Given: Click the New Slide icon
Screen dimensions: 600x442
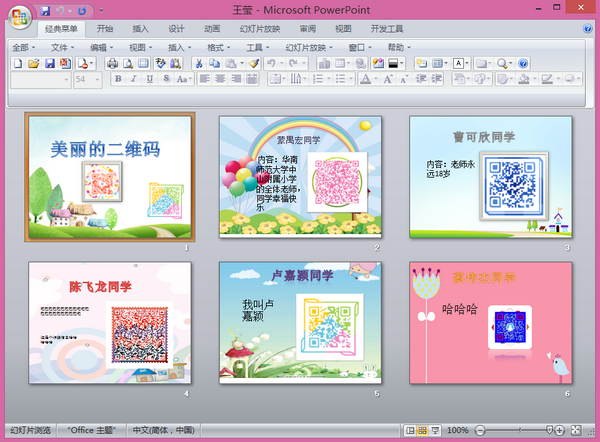Looking at the screenshot, I should 421,63.
